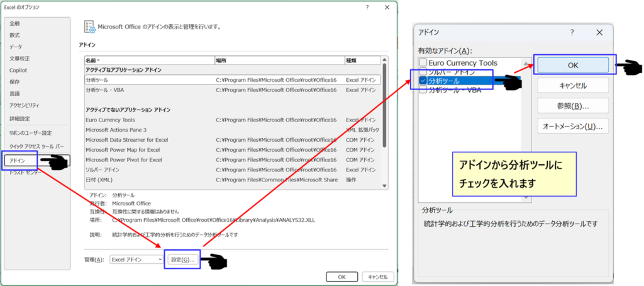This screenshot has width=644, height=286.
Task: Open the 管理 Excel アドイン dropdown
Action: click(x=136, y=260)
